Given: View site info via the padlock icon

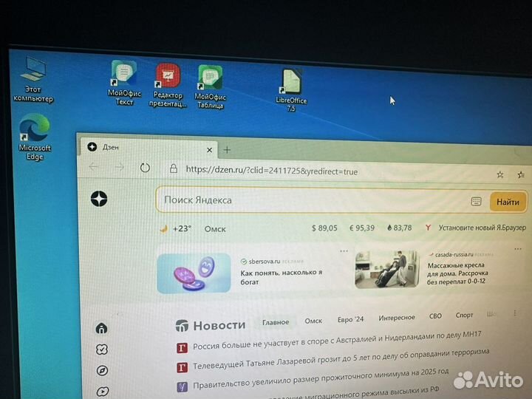Looking at the screenshot, I should click(174, 168).
